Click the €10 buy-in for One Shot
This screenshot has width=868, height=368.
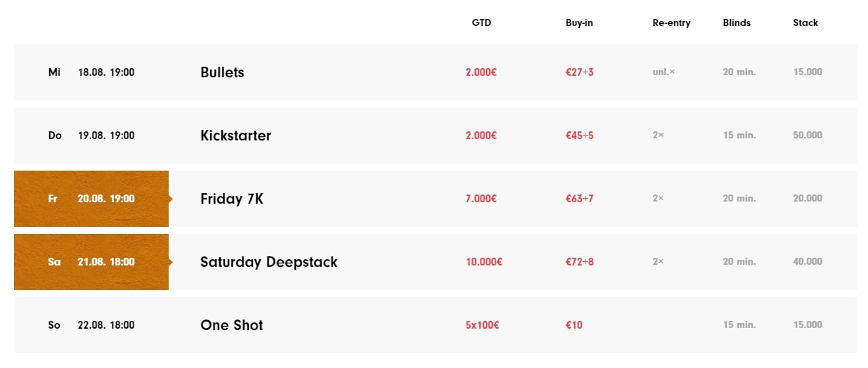coord(574,325)
